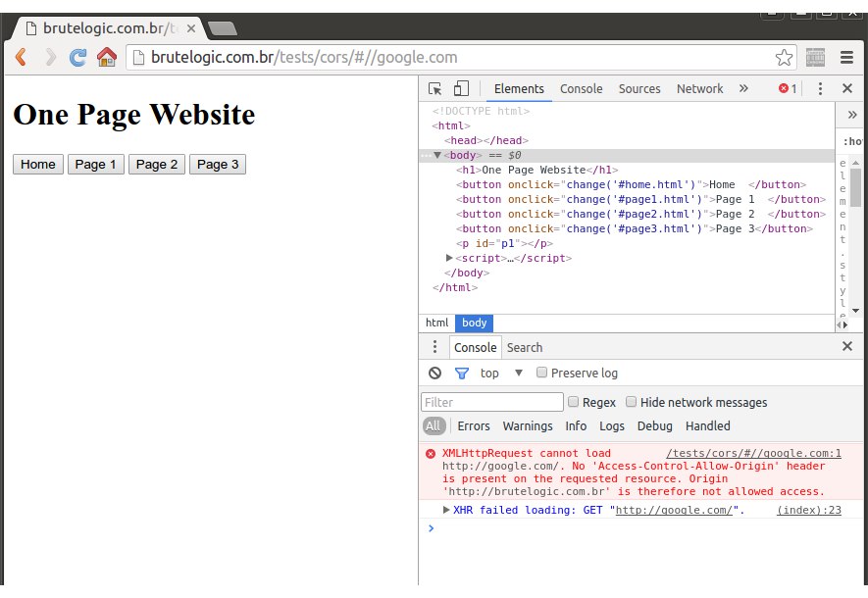868x598 pixels.
Task: Click the :hov toggle in styles pane
Action: (x=852, y=141)
